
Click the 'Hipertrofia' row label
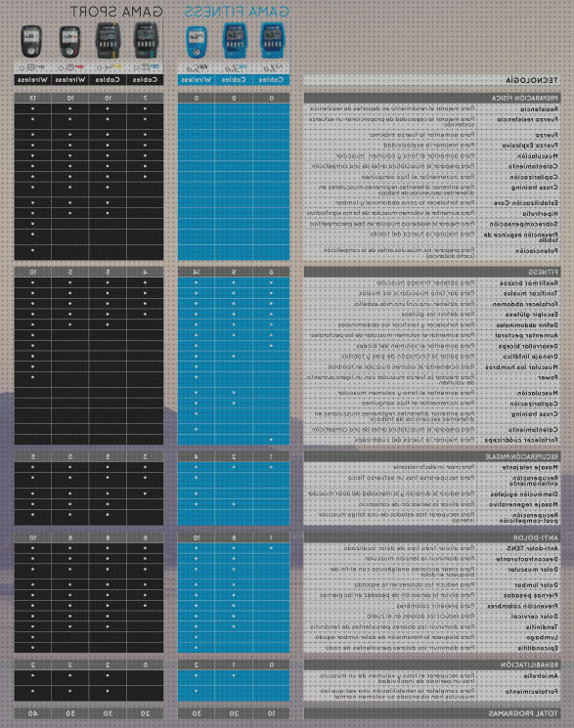[x=540, y=214]
